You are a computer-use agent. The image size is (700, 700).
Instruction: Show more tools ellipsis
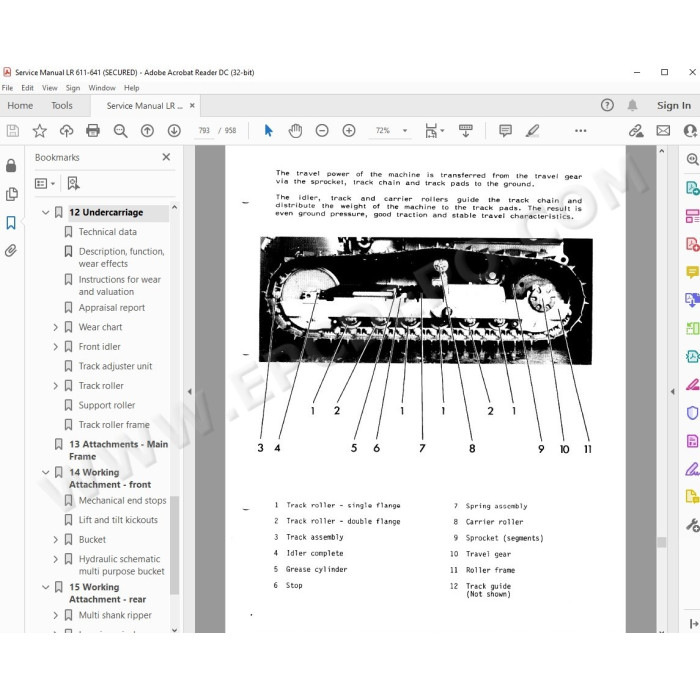tap(580, 130)
